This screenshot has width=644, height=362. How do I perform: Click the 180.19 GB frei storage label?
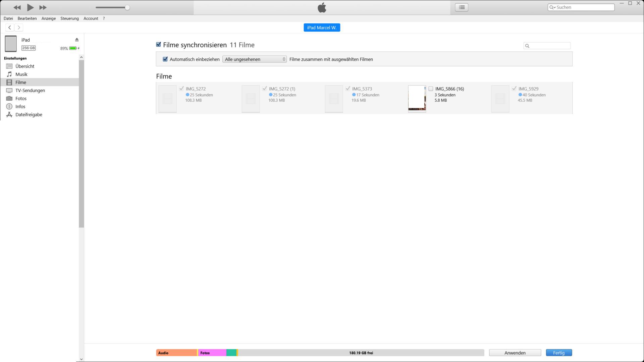[361, 353]
